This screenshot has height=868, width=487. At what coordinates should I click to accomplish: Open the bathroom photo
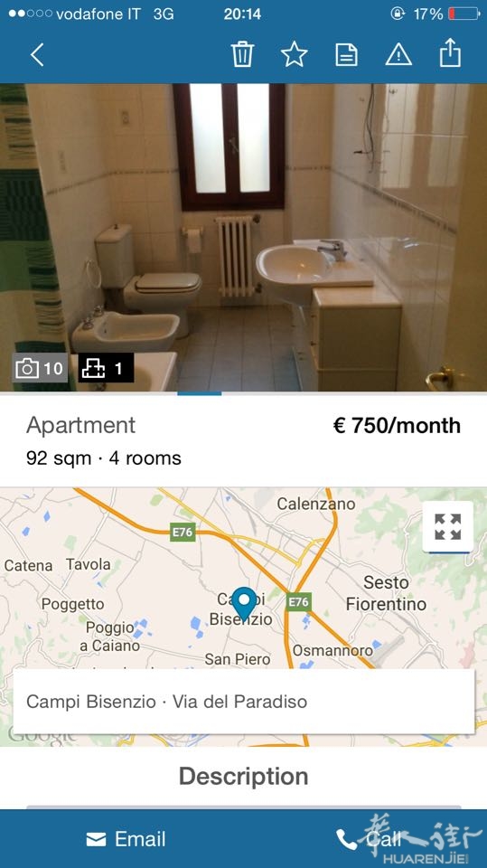click(x=244, y=238)
